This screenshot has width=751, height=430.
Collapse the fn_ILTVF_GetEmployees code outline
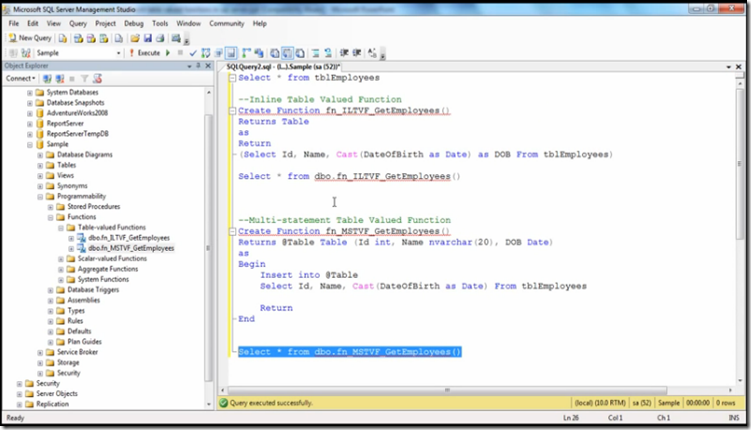click(232, 111)
